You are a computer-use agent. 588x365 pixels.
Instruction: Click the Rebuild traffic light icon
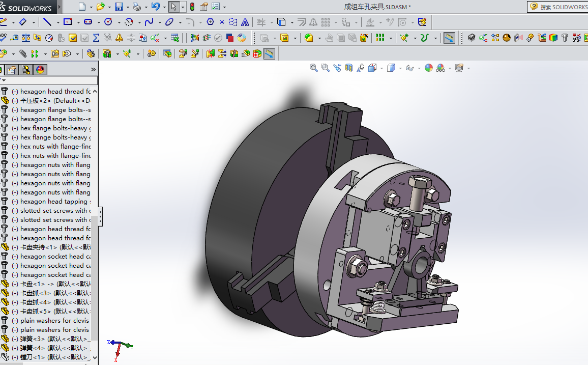click(x=192, y=7)
